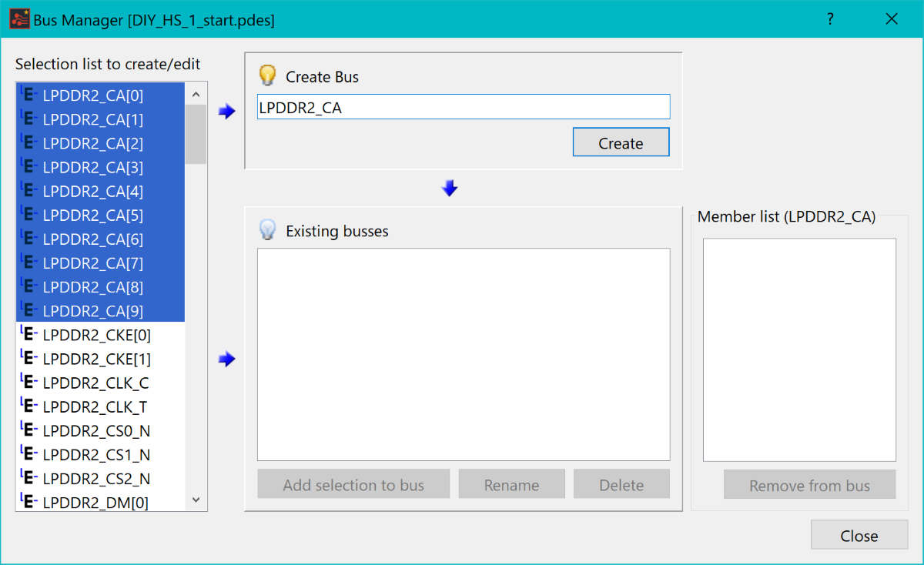Click the selection list scrollbar thumb
Viewport: 924px width, 565px height.
pyautogui.click(x=196, y=134)
